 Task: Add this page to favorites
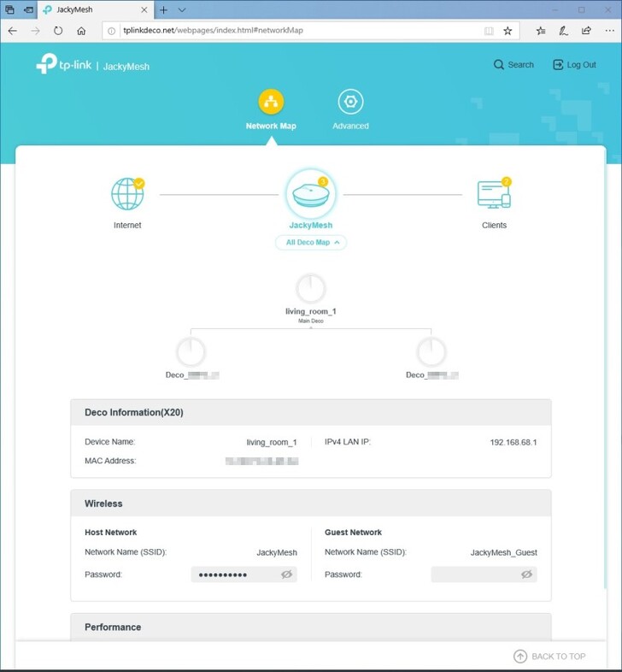pos(508,31)
